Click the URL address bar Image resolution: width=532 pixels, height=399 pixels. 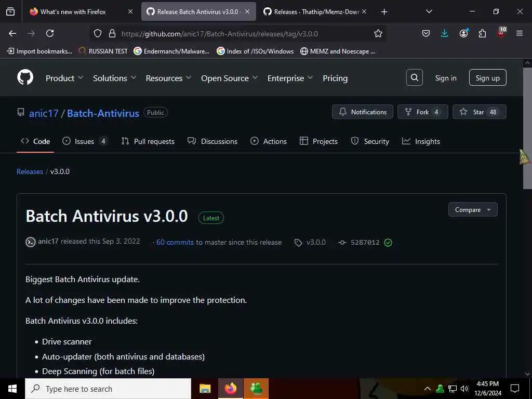237,33
